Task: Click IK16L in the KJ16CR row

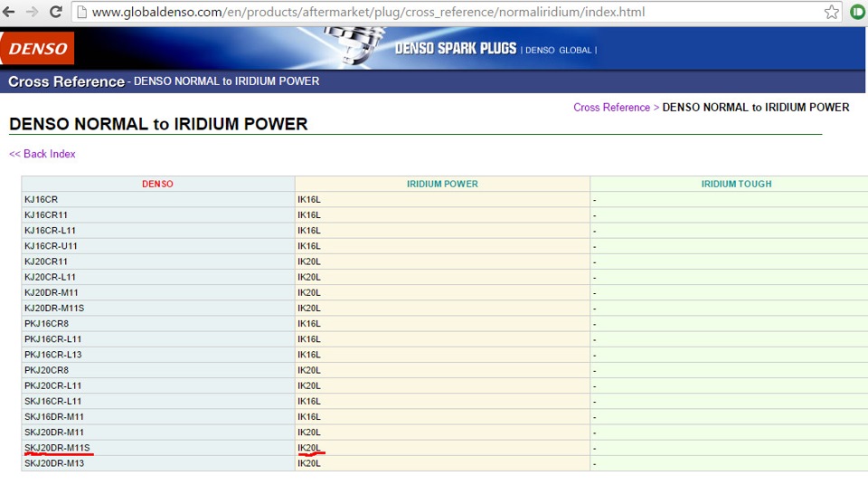Action: click(x=309, y=199)
